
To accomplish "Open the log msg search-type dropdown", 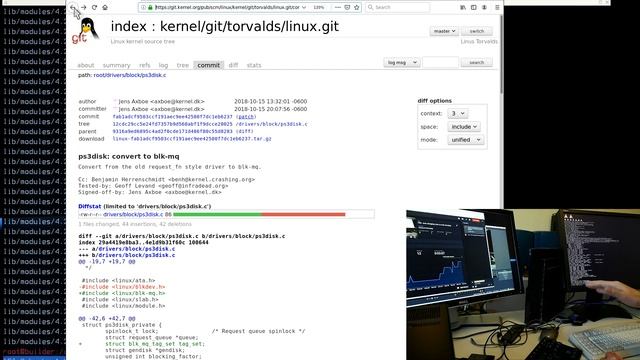I will pyautogui.click(x=402, y=62).
